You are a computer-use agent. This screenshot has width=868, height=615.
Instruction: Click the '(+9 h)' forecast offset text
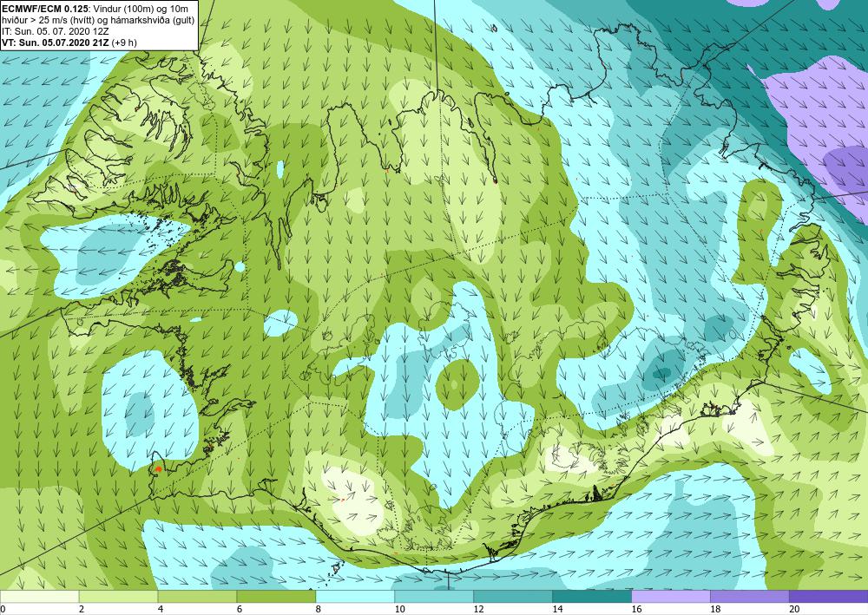124,42
